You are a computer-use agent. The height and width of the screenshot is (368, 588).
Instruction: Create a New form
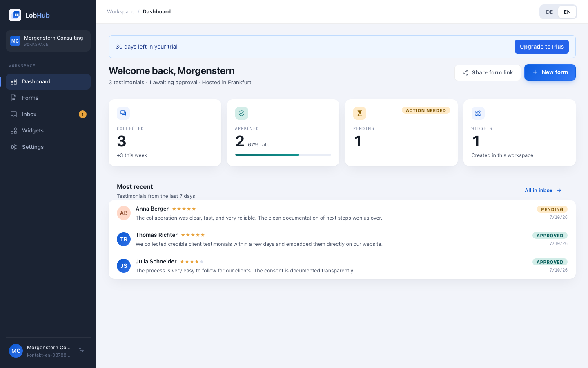[x=550, y=72]
